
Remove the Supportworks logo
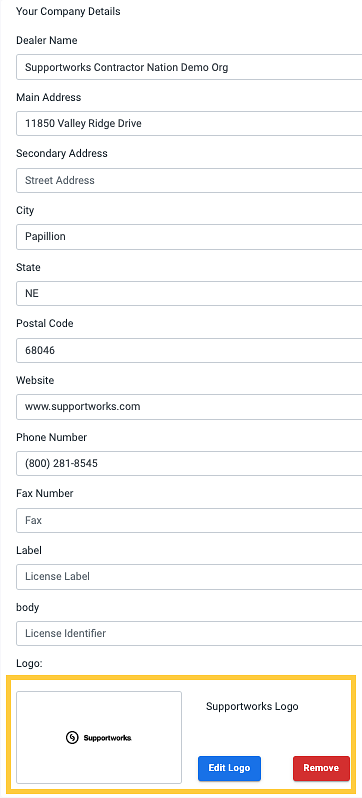point(321,768)
